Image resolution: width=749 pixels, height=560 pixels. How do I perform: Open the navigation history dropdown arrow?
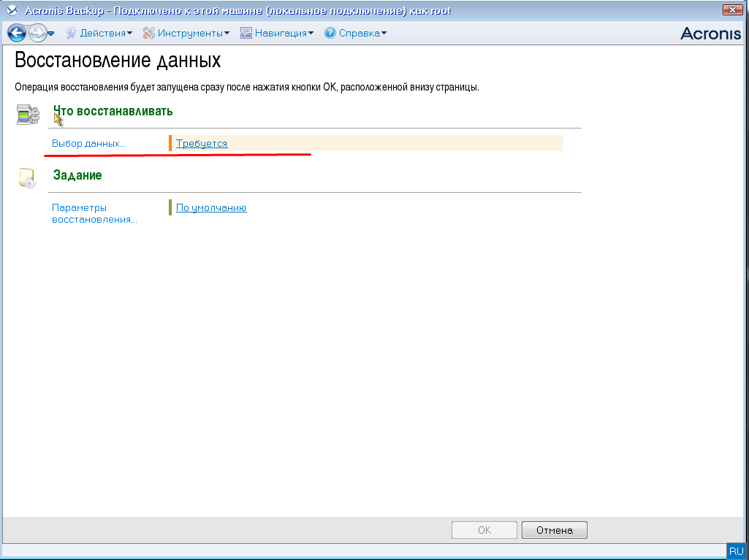point(51,34)
